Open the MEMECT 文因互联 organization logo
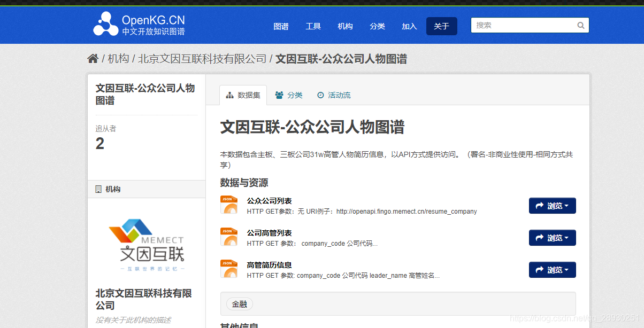Image resolution: width=644 pixels, height=328 pixels. [x=147, y=245]
